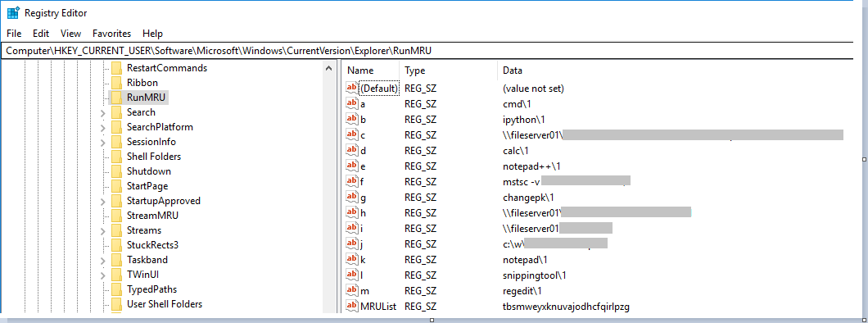
Task: Click the data '(value not set)'
Action: 533,88
